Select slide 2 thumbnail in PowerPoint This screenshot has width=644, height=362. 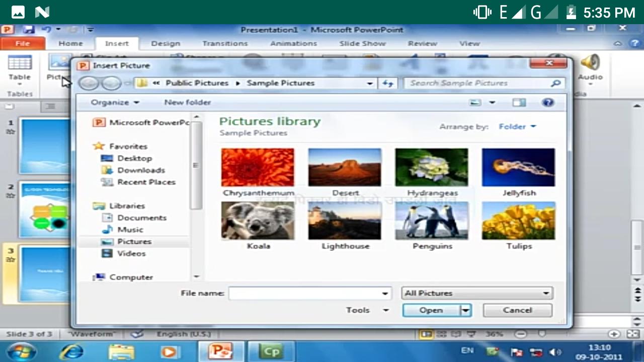point(44,209)
